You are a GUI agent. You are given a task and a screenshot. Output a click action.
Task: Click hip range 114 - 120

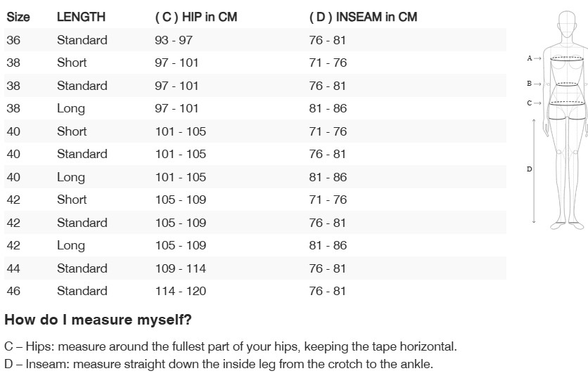(181, 291)
